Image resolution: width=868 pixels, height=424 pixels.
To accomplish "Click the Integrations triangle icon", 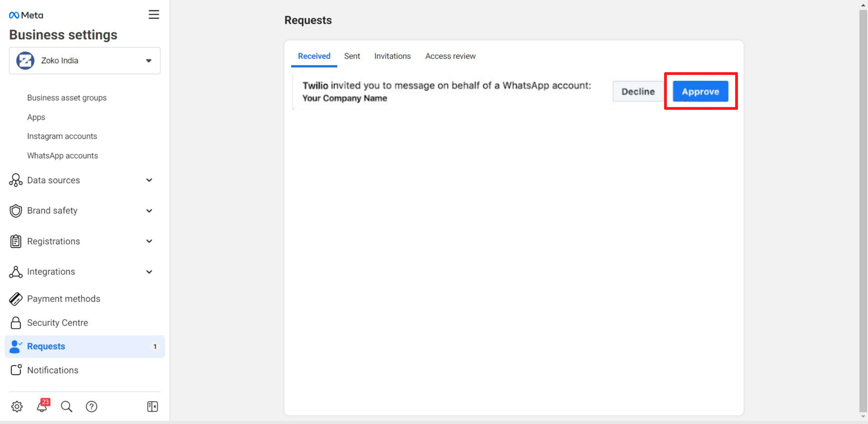I will point(16,272).
